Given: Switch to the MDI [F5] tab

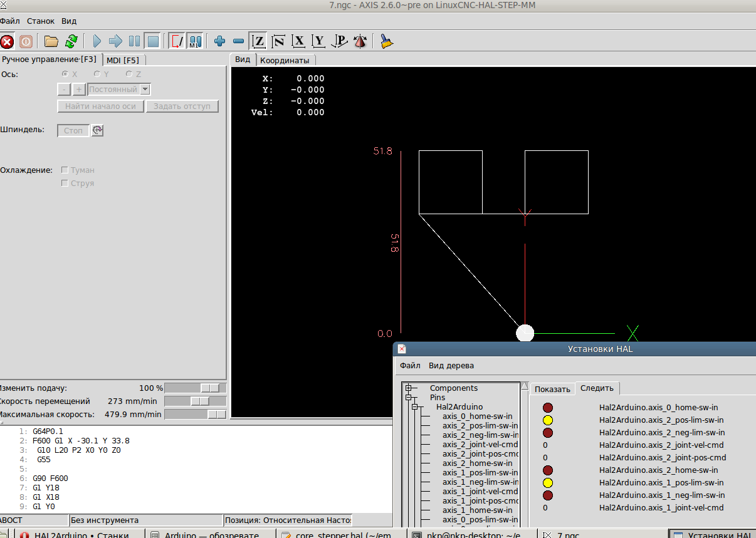Looking at the screenshot, I should [x=122, y=60].
